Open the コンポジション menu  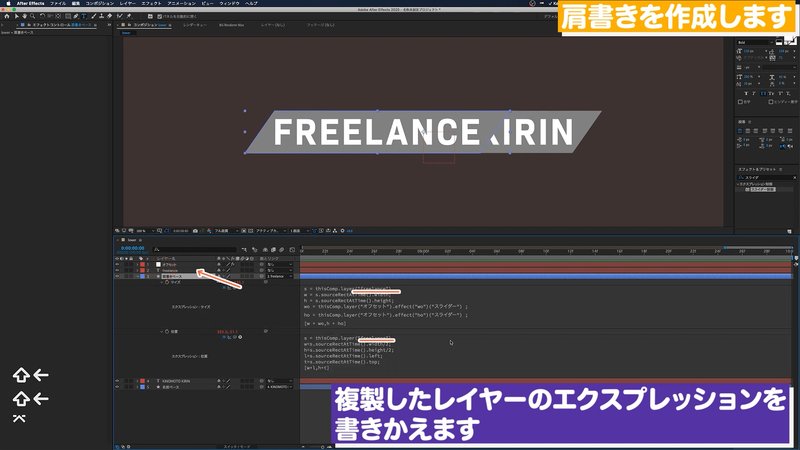click(99, 3)
